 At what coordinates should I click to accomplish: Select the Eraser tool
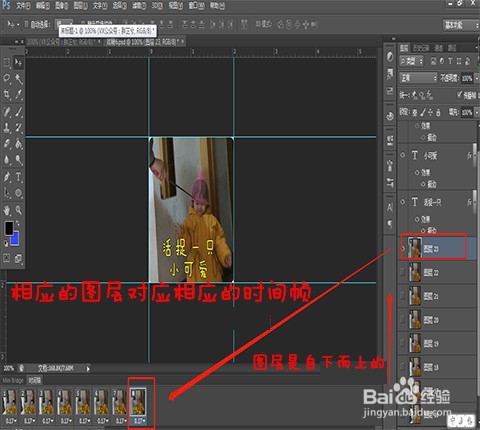click(x=7, y=143)
